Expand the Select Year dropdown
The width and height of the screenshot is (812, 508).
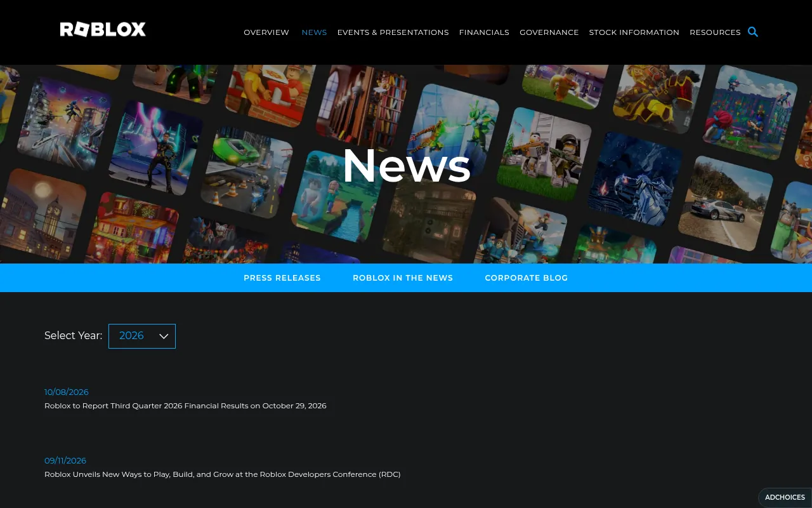click(x=142, y=336)
